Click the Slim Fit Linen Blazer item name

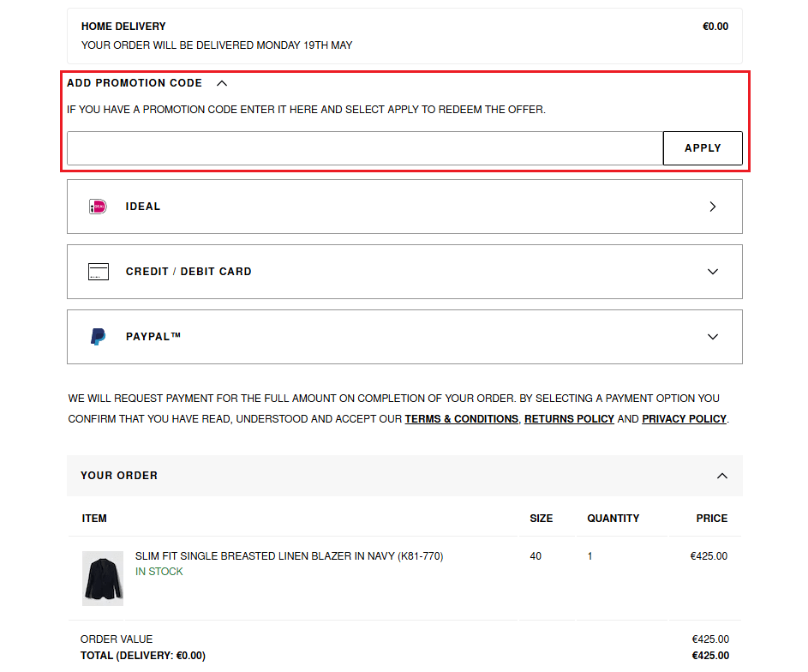[289, 556]
